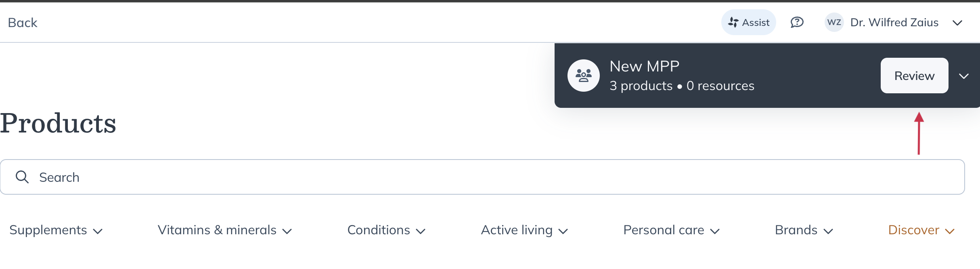The height and width of the screenshot is (269, 980).
Task: Open the Vitamins & minerals menu
Action: [x=224, y=230]
